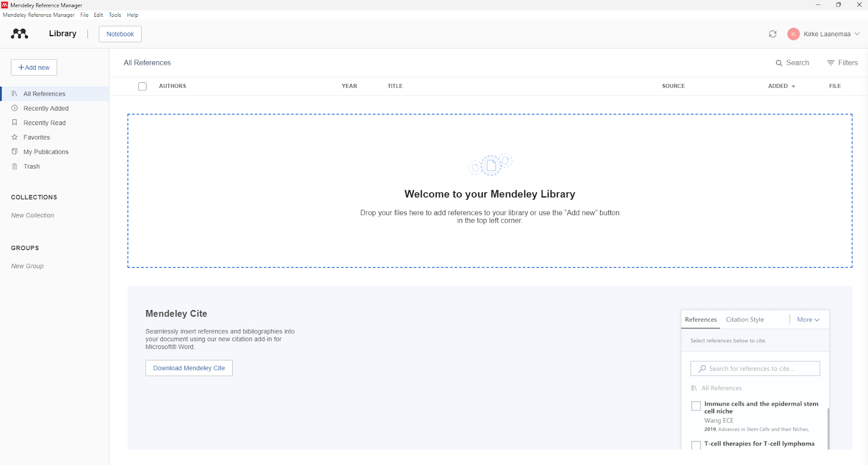Viewport: 868px width, 465px height.
Task: Click the All References icon in Cite preview
Action: (x=694, y=388)
